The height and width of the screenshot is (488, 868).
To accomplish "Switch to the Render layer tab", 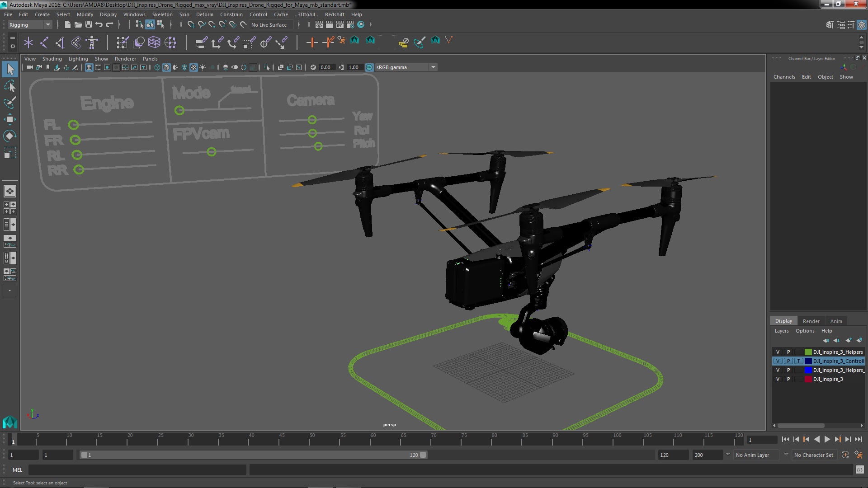I will pyautogui.click(x=811, y=321).
